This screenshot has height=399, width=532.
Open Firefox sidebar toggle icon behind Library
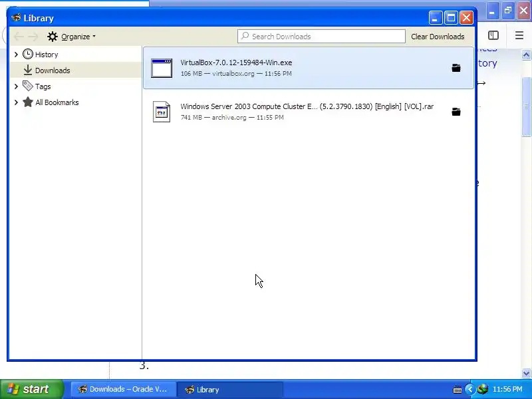pos(493,35)
